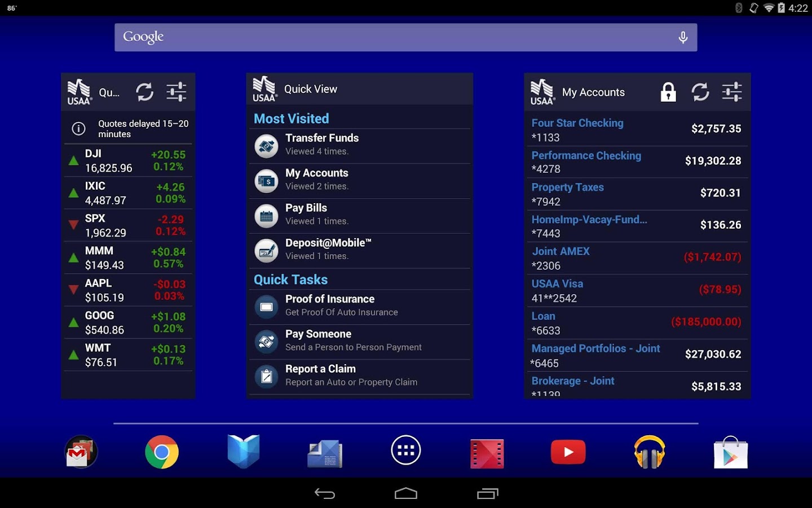Tap the Google search bar
812x508 pixels.
406,37
